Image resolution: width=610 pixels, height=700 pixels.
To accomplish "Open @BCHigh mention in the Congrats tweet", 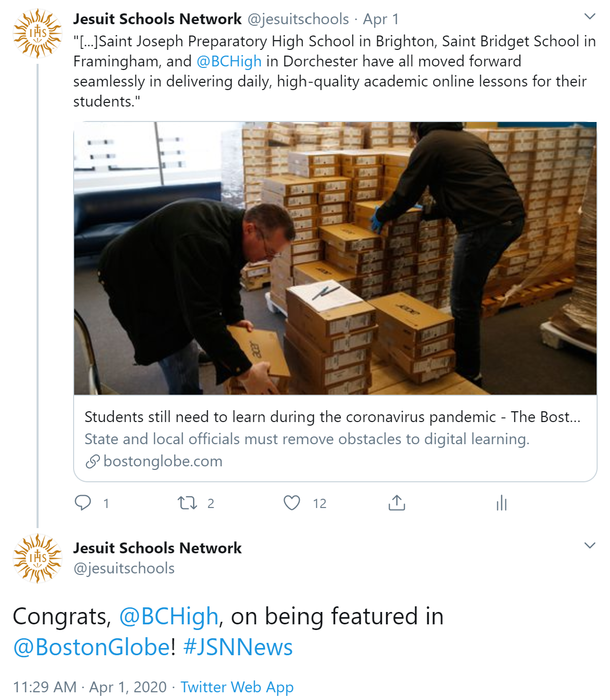I will click(169, 616).
